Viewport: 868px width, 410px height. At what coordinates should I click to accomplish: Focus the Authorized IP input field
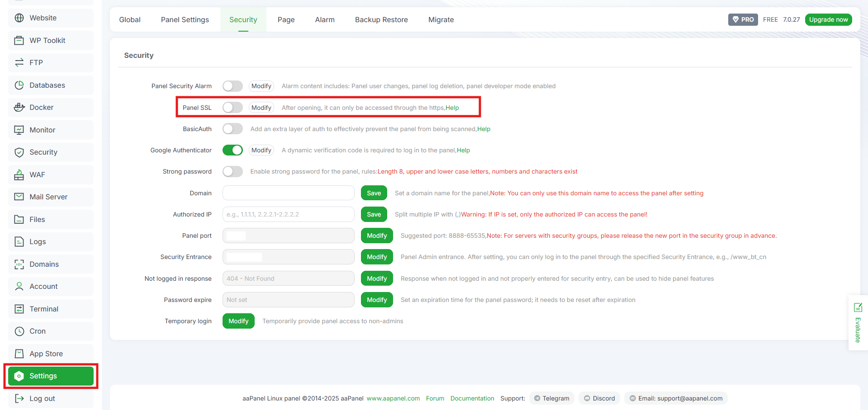pyautogui.click(x=289, y=214)
